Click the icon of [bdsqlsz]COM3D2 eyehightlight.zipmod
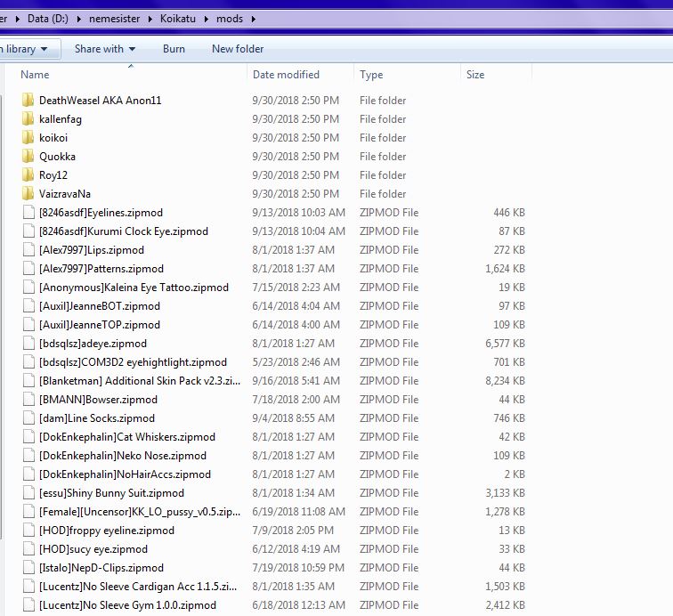 coord(28,362)
